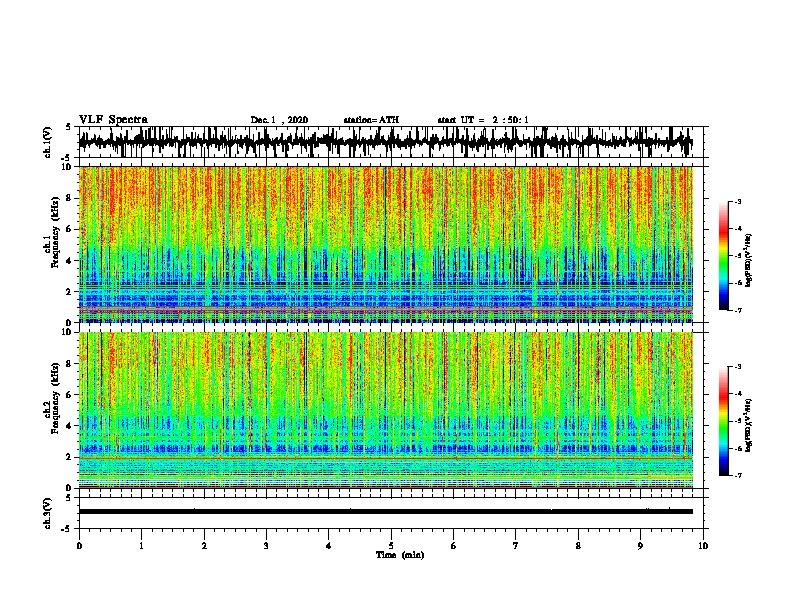Click the ch.1 "Frequency (kHz)" axis label
Screen dimensions: 792x612
[x=55, y=232]
